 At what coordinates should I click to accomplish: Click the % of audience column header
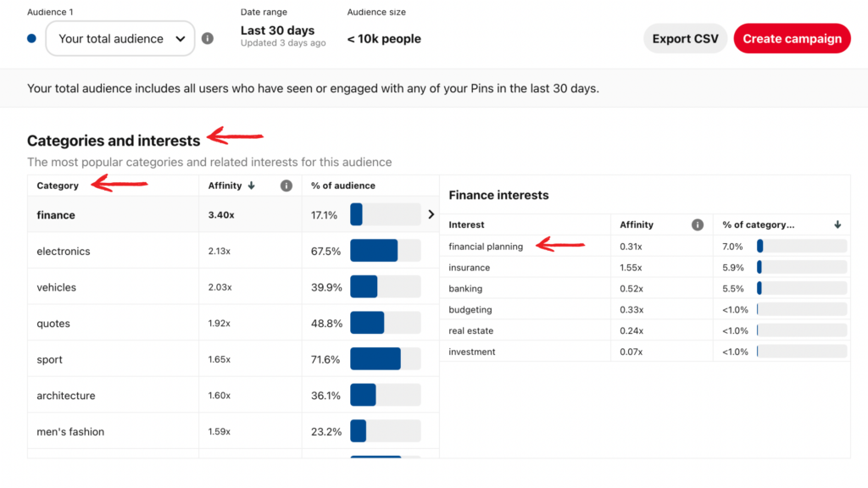[343, 186]
